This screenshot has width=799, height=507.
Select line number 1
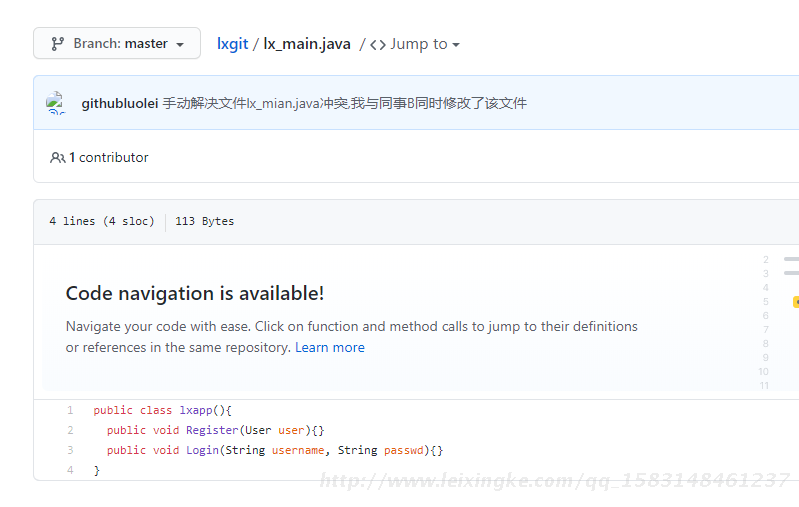70,410
